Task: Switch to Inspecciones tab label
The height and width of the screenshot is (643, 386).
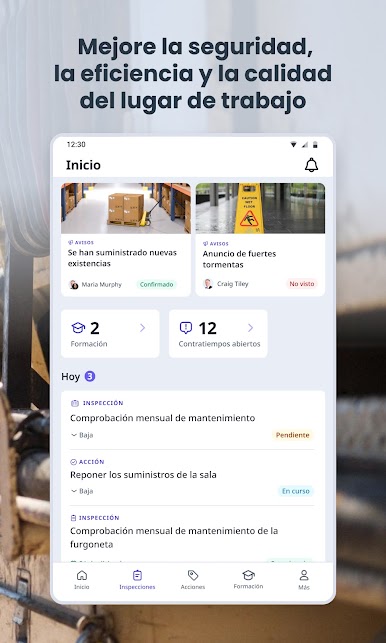Action: click(x=137, y=587)
